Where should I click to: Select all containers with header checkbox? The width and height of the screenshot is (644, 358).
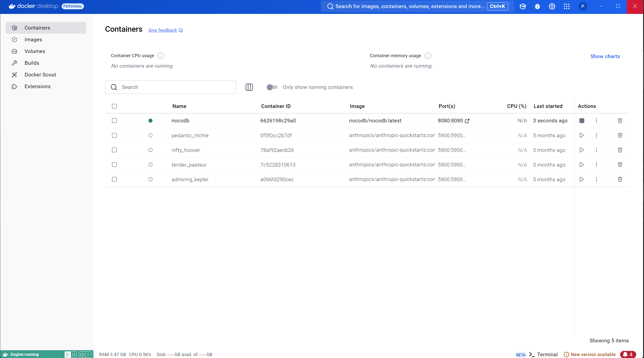tap(114, 106)
